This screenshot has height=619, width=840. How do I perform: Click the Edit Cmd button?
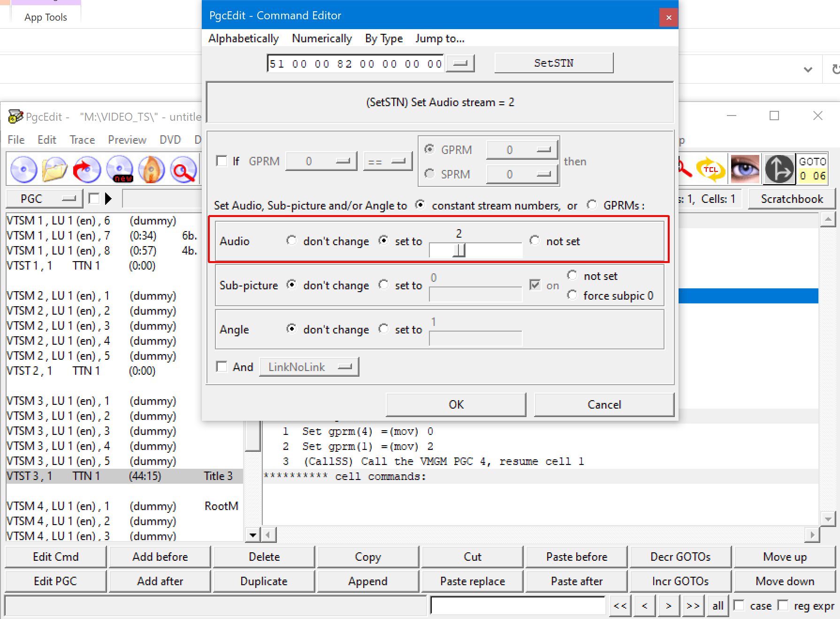56,557
